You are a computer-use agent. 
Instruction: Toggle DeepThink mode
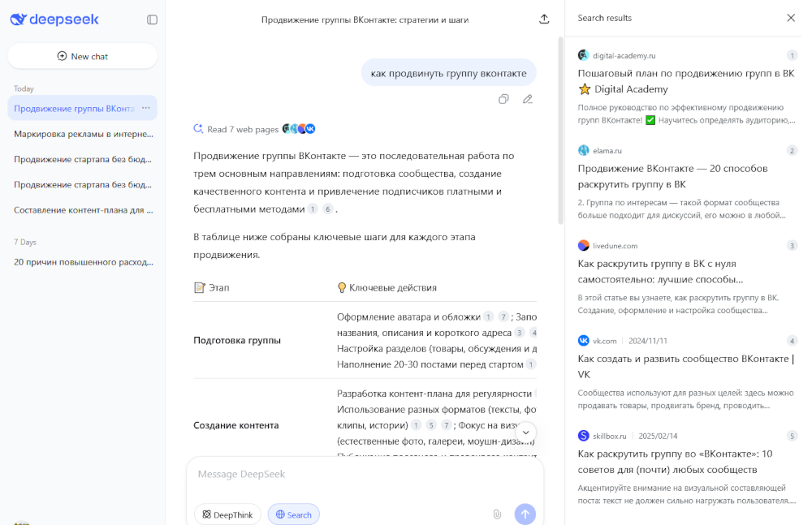227,514
